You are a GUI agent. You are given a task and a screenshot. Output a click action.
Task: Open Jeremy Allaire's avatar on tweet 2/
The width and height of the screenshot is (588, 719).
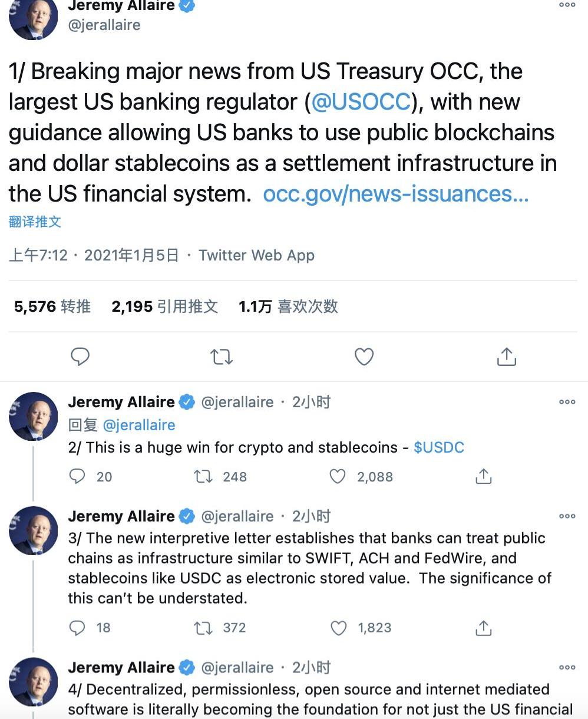point(34,416)
